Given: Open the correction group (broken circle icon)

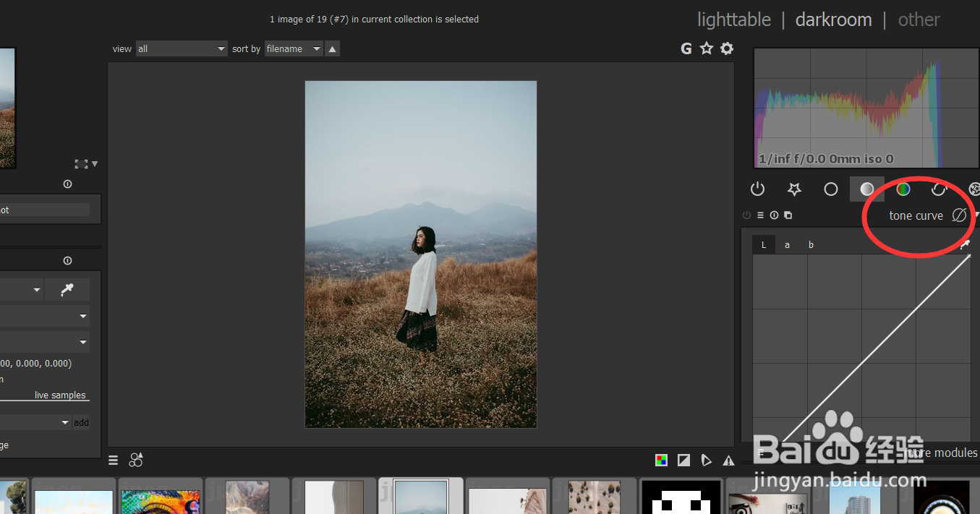Looking at the screenshot, I should pyautogui.click(x=939, y=189).
